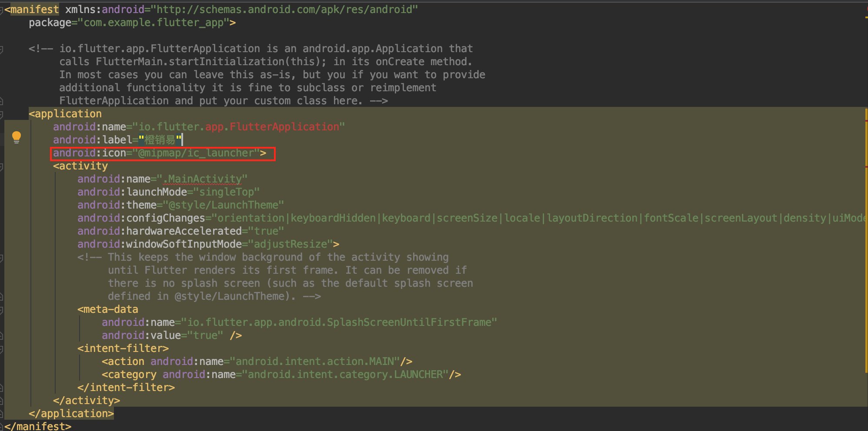Screen dimensions: 868x431
Task: Click the android:configChanges attribute name
Action: tap(141, 218)
